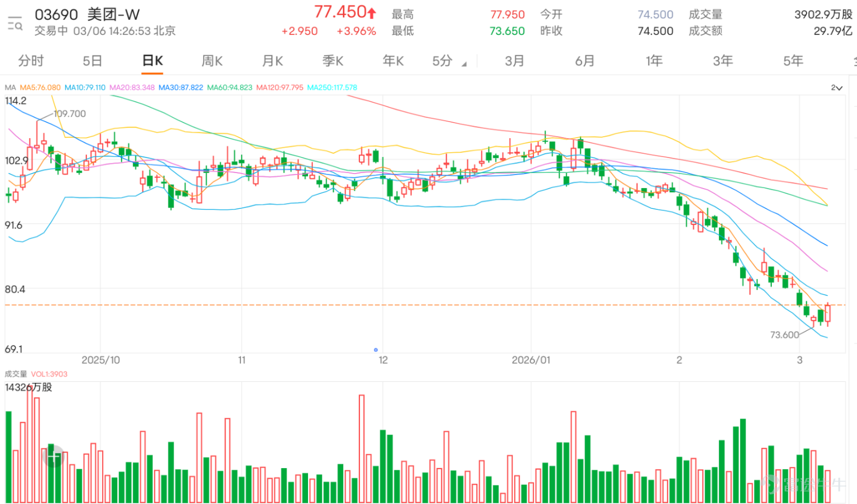Image resolution: width=857 pixels, height=504 pixels.
Task: Click the 最高 77.950 high value
Action: click(x=507, y=14)
